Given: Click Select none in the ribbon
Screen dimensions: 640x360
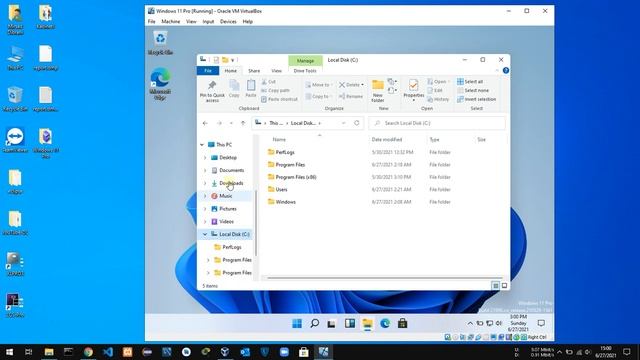Looking at the screenshot, I should click(x=472, y=90).
